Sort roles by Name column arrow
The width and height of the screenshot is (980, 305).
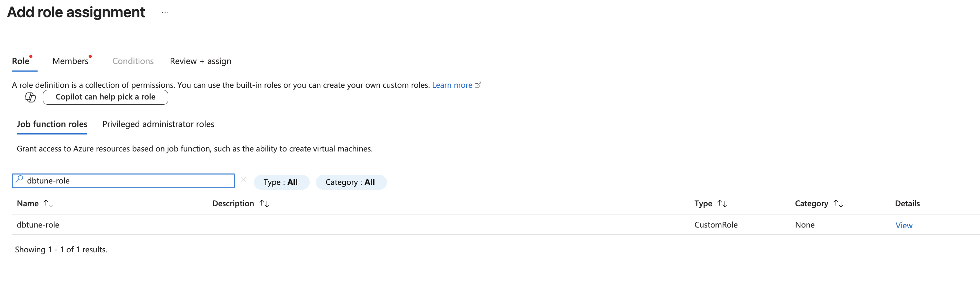point(48,203)
